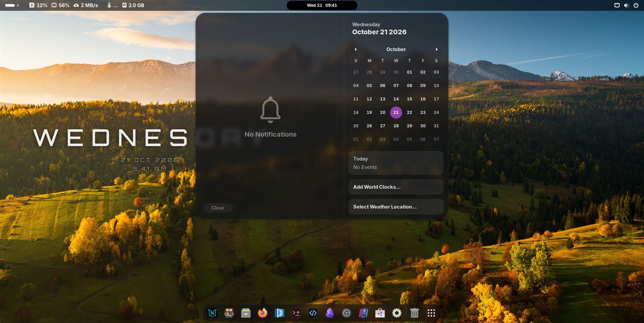Select September 27 in the calendar
644x323 pixels.
tap(356, 72)
